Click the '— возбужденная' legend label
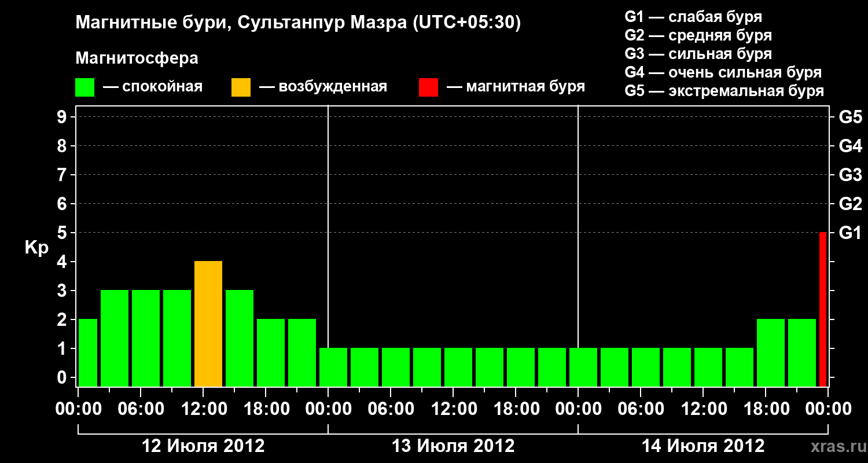The image size is (868, 463). tap(323, 87)
